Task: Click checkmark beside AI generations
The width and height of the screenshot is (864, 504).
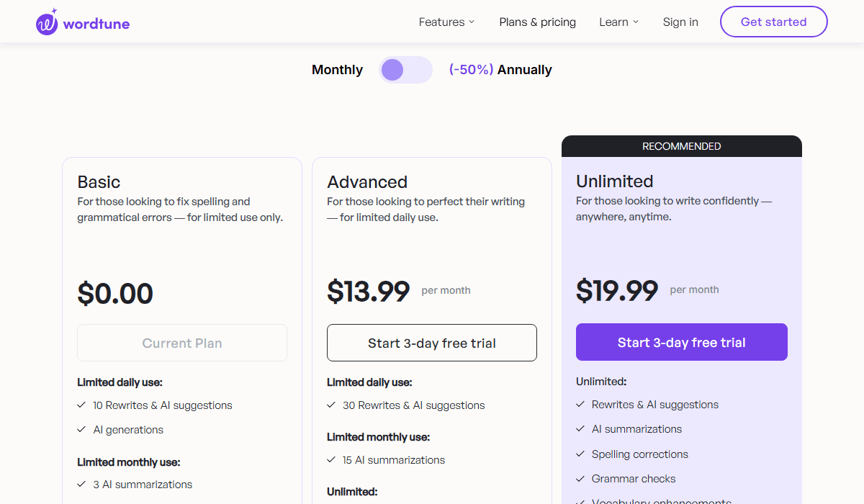Action: pyautogui.click(x=81, y=430)
